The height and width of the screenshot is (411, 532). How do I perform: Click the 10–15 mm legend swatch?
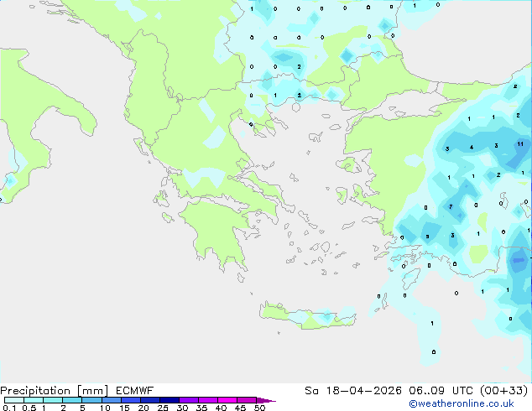111,400
